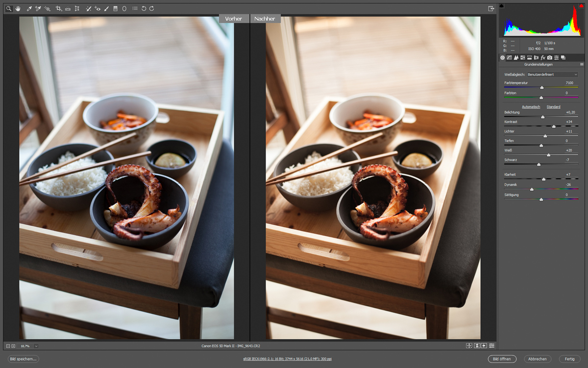The height and width of the screenshot is (368, 588).
Task: Select the Red Eye Removal tool
Action: pos(98,8)
